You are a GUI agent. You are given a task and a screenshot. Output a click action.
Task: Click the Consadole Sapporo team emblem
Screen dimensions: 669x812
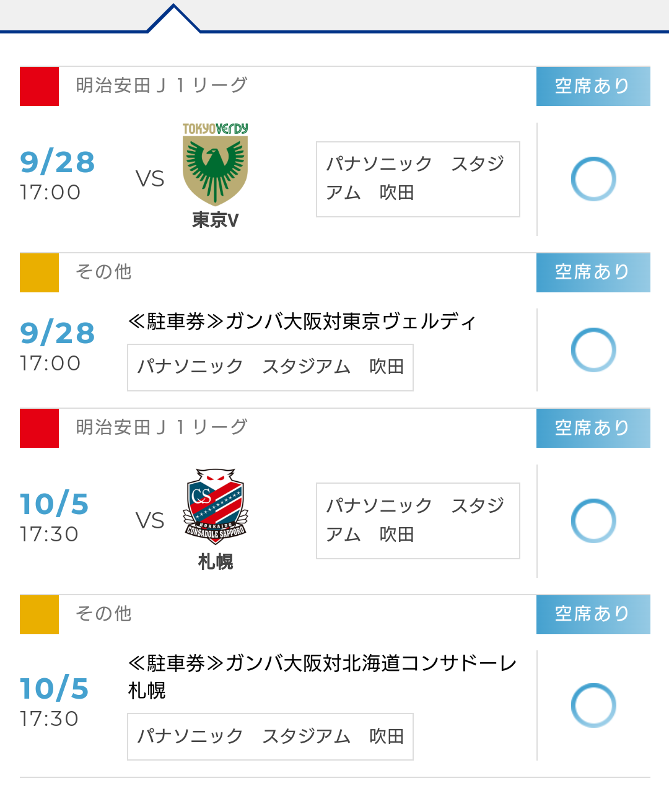[215, 506]
